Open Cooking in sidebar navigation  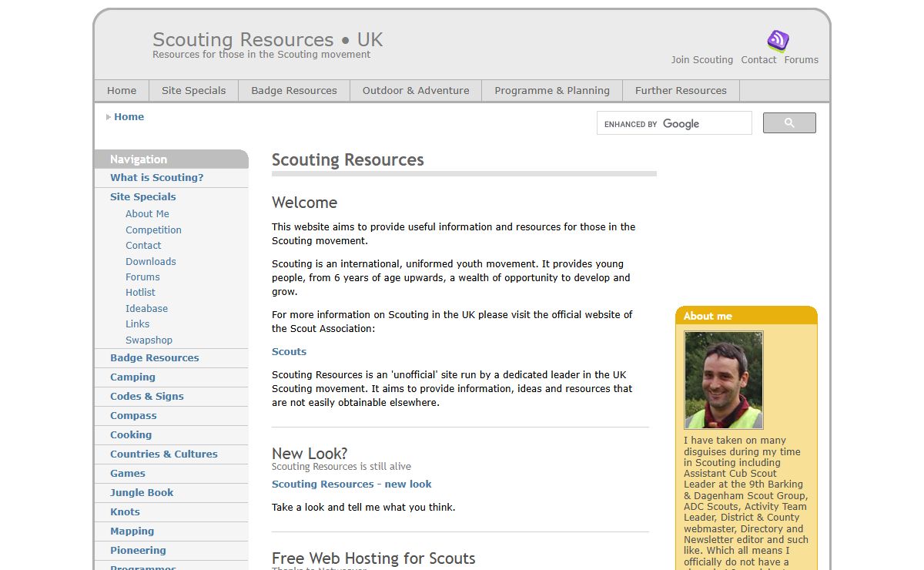pos(131,435)
